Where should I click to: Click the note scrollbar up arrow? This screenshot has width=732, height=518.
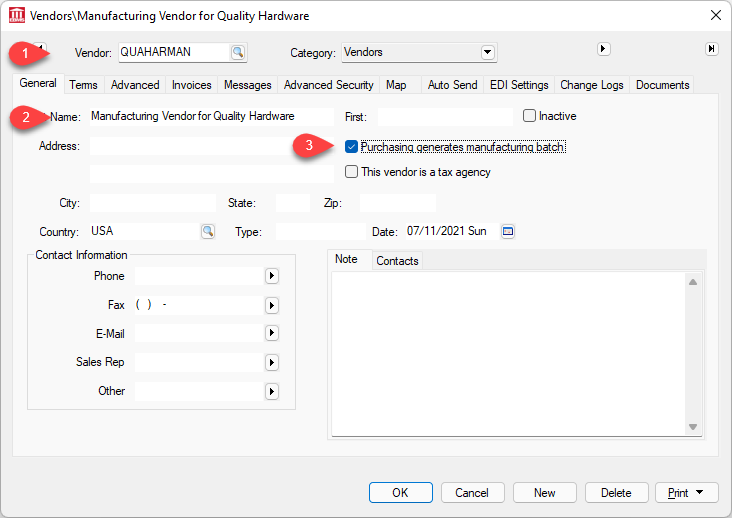point(693,282)
